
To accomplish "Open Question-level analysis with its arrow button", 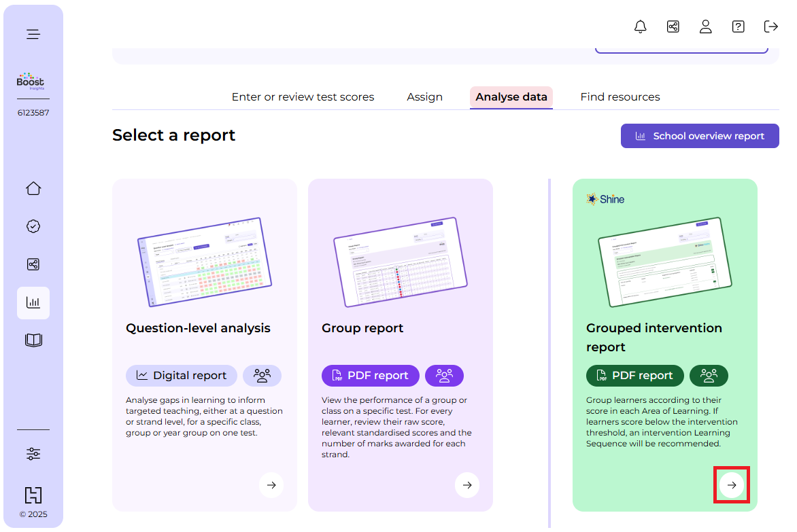I will 271,485.
